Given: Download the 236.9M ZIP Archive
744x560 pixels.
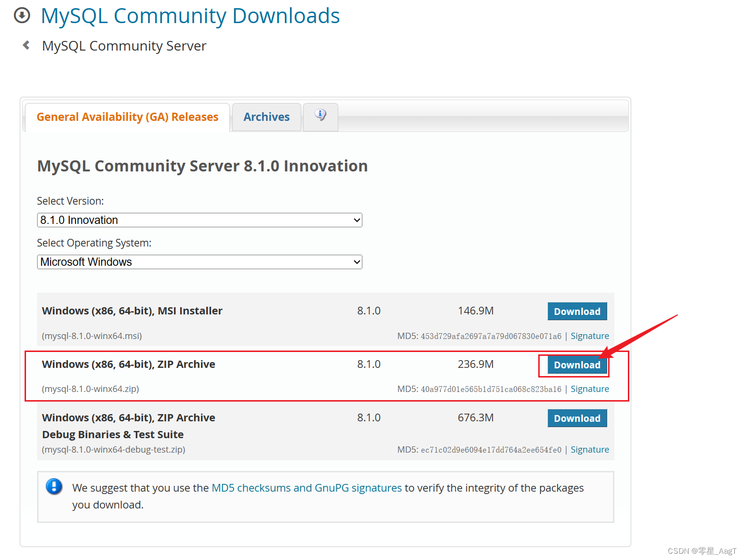Looking at the screenshot, I should pos(577,365).
